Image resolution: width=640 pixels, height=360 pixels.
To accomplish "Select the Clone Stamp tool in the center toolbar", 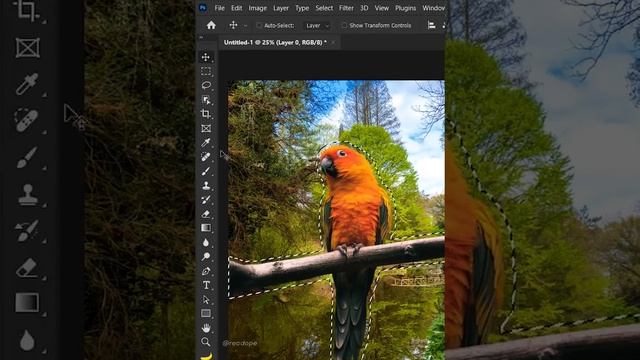I will click(x=206, y=185).
